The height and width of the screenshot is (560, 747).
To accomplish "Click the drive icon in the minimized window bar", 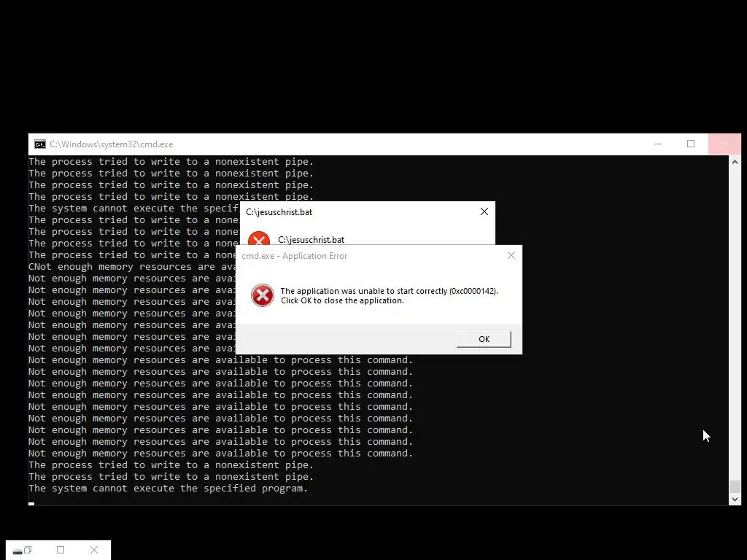I will click(18, 551).
